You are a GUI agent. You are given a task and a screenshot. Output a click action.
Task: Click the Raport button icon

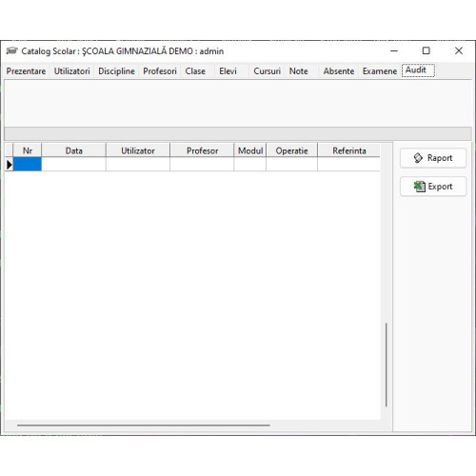coord(418,158)
